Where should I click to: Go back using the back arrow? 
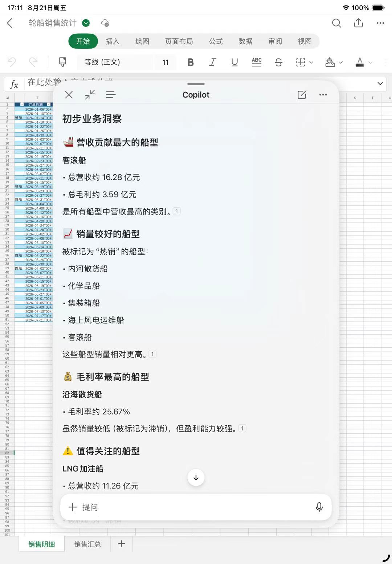click(x=10, y=23)
